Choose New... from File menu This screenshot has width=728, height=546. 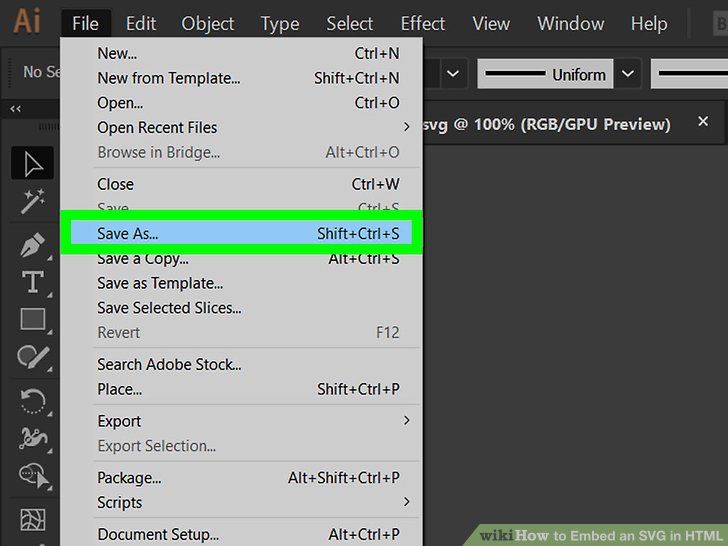point(241,53)
